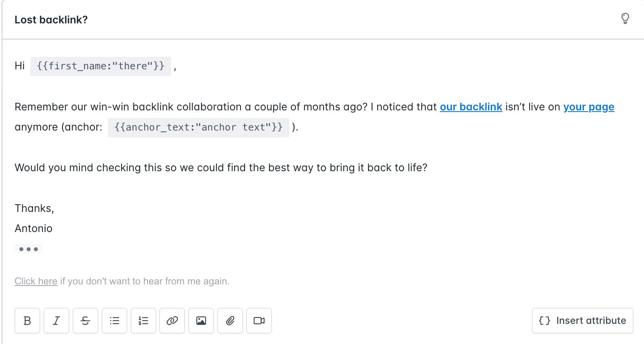Click the "Would you mind checking" paragraph
The width and height of the screenshot is (644, 344).
221,168
